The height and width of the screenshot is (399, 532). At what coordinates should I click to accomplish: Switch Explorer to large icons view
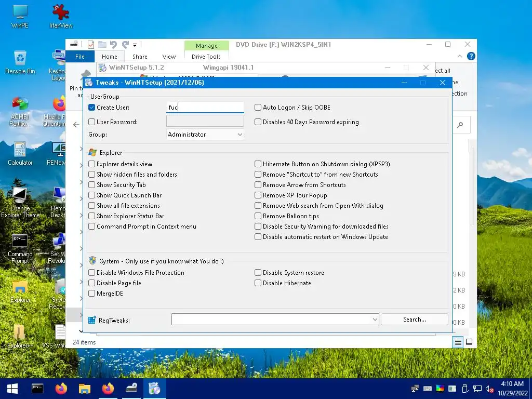pyautogui.click(x=469, y=342)
